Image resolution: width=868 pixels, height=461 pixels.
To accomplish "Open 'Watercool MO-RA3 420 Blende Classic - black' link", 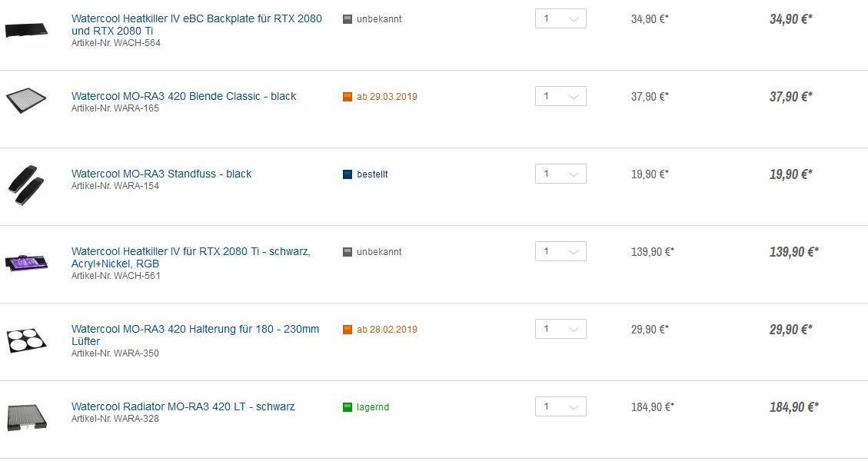I will (184, 96).
